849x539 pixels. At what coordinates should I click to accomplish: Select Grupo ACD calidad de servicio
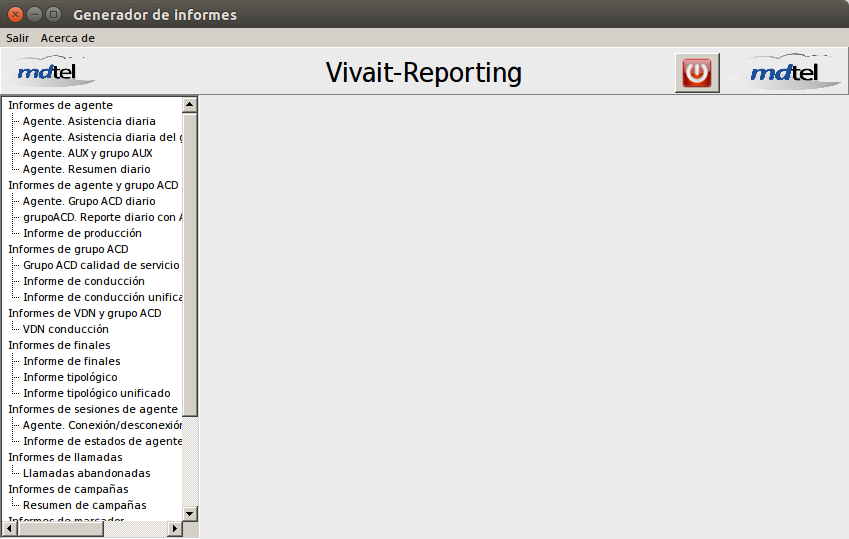tap(101, 265)
